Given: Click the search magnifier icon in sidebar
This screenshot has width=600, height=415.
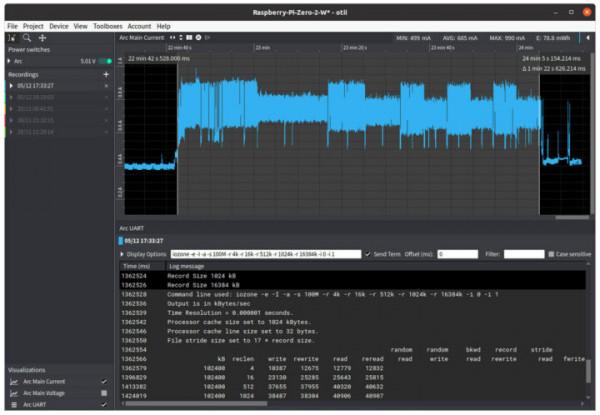Looking at the screenshot, I should [x=27, y=36].
